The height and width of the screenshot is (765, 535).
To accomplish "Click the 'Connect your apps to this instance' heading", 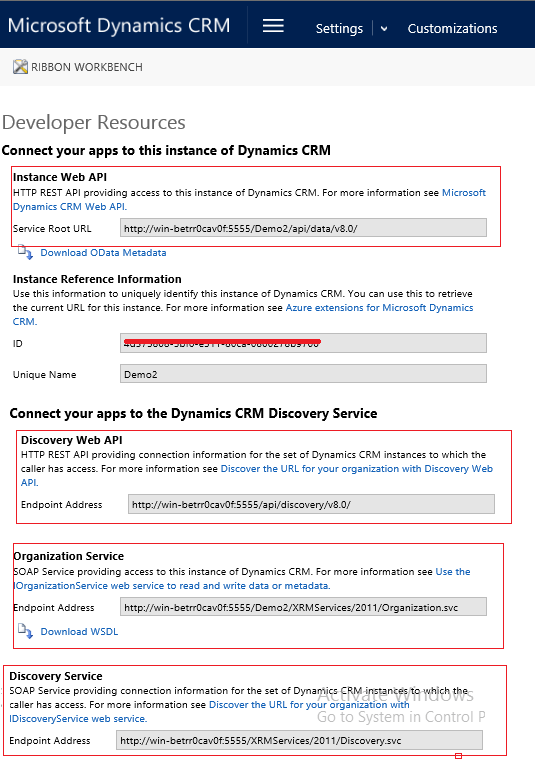I will click(166, 150).
